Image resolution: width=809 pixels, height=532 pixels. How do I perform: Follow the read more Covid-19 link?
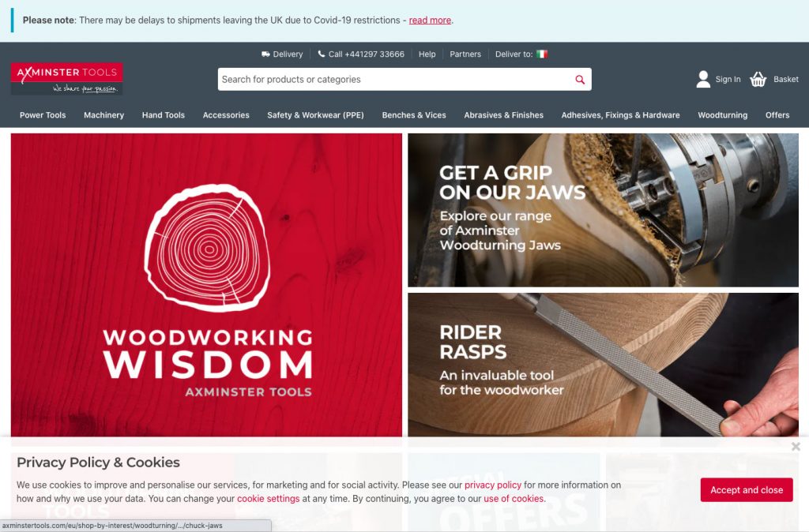430,20
